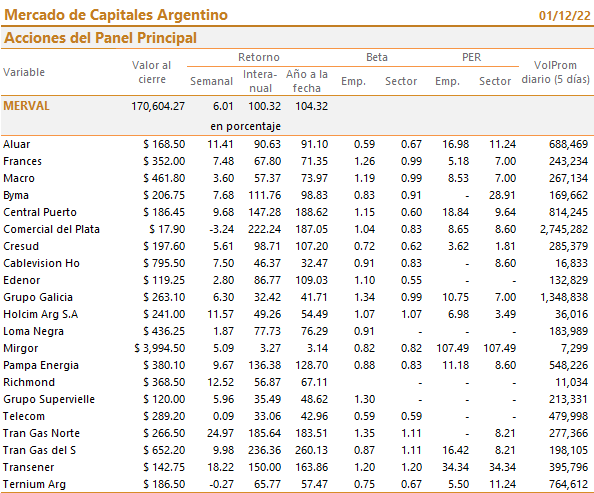Click the Ternium Arg row name
594x493 pixels.
34,484
